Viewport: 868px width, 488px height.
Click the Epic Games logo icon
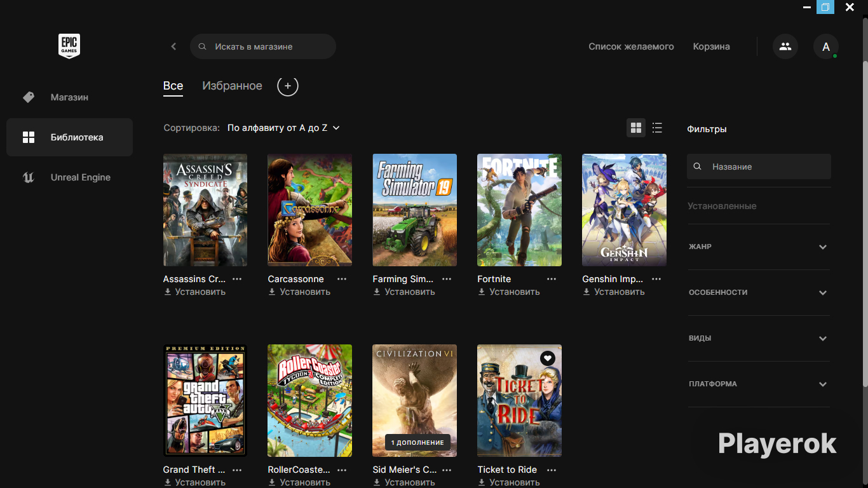tap(69, 46)
